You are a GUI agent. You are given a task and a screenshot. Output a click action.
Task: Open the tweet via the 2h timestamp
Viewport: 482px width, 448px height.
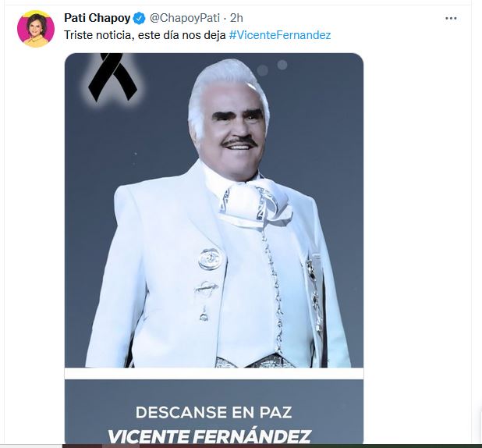[x=236, y=18]
